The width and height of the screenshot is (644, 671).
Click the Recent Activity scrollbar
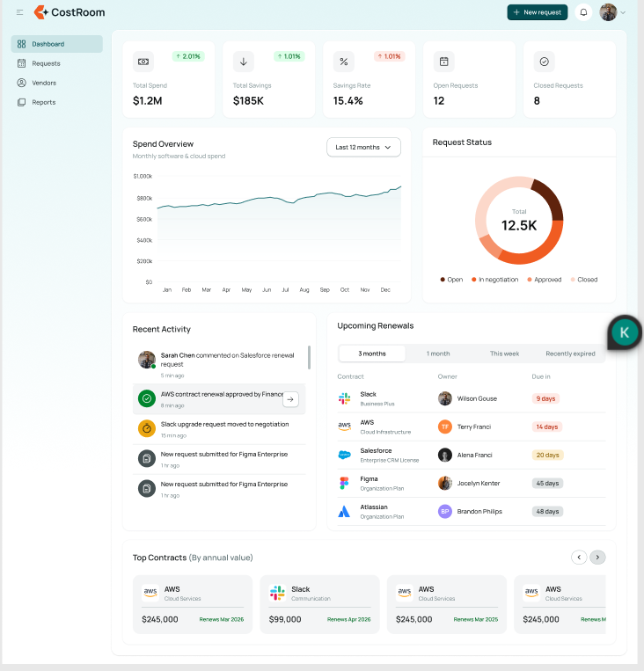(309, 357)
